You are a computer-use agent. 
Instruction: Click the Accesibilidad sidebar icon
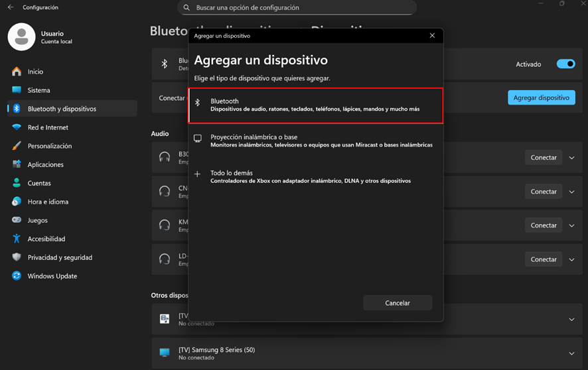coord(17,239)
